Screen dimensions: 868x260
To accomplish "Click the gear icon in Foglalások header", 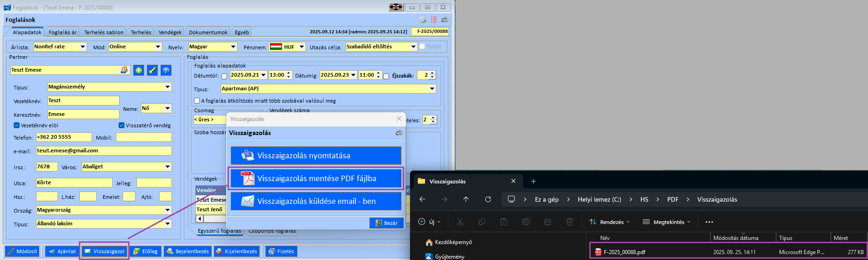I will pos(423,20).
